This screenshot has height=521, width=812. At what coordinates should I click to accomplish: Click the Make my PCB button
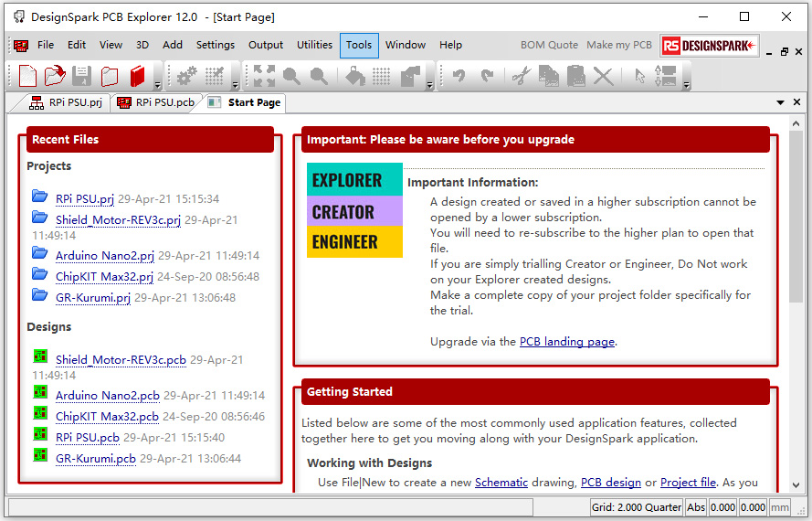click(619, 45)
